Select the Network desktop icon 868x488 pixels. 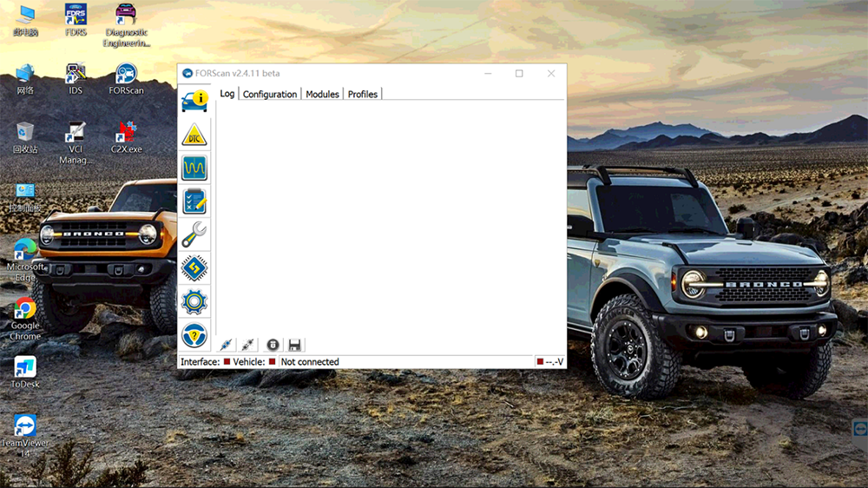(x=25, y=79)
